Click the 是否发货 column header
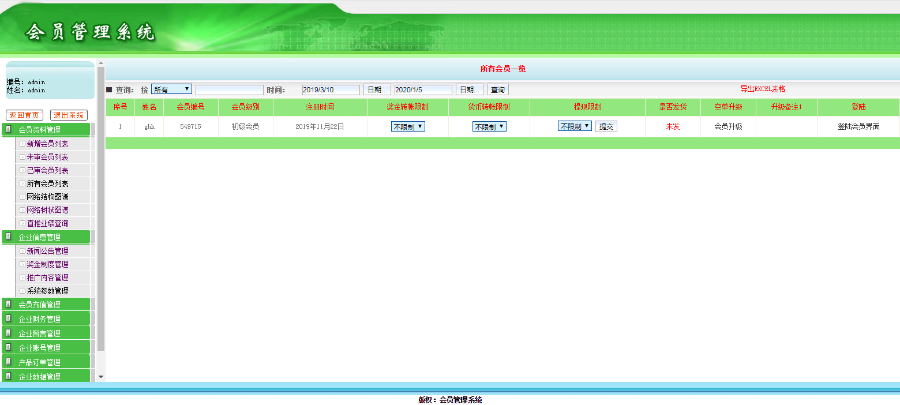 pyautogui.click(x=673, y=107)
